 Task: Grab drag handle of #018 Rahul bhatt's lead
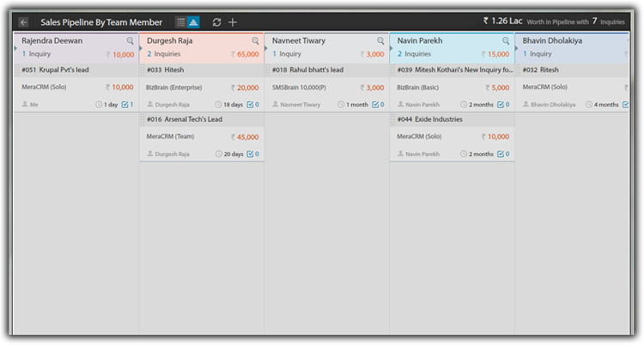[x=268, y=70]
